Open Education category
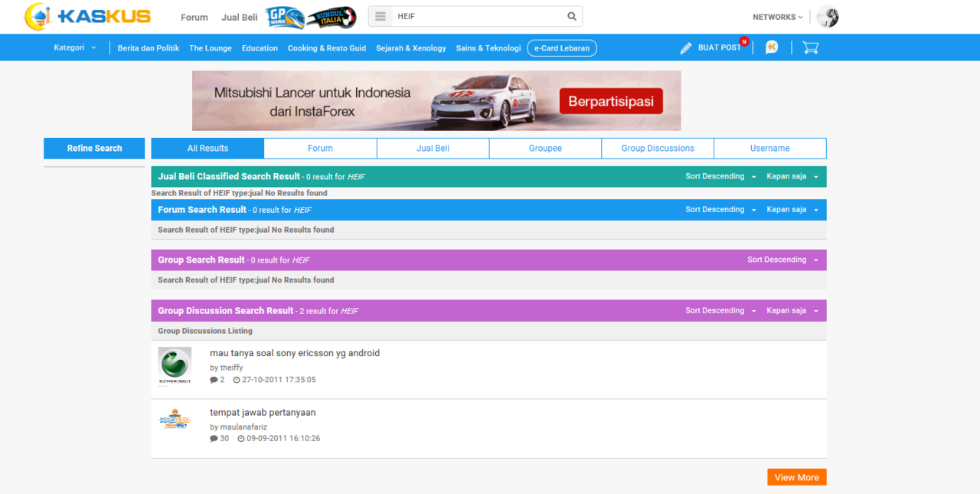980x494 pixels. (x=260, y=48)
